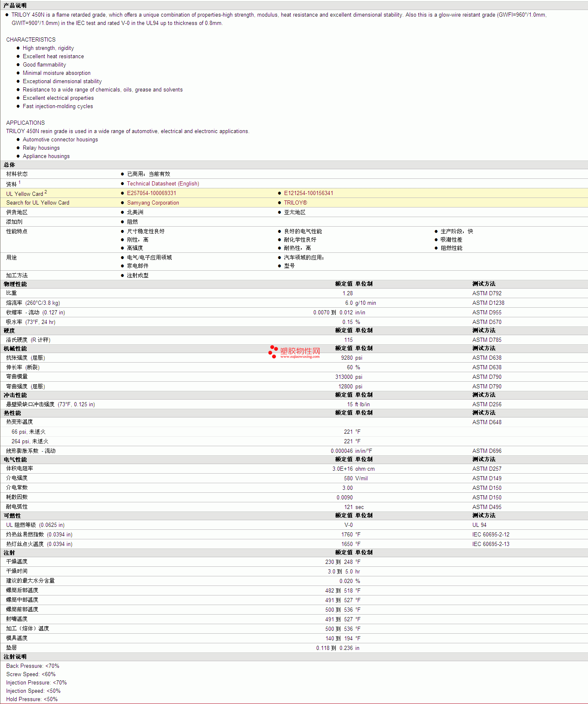The width and height of the screenshot is (588, 704).
Task: Click the TRILOY® search link
Action: pos(295,203)
